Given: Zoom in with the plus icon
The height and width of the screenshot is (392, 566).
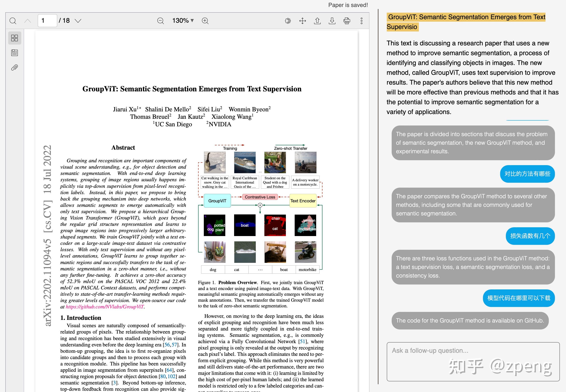Looking at the screenshot, I should [x=205, y=21].
